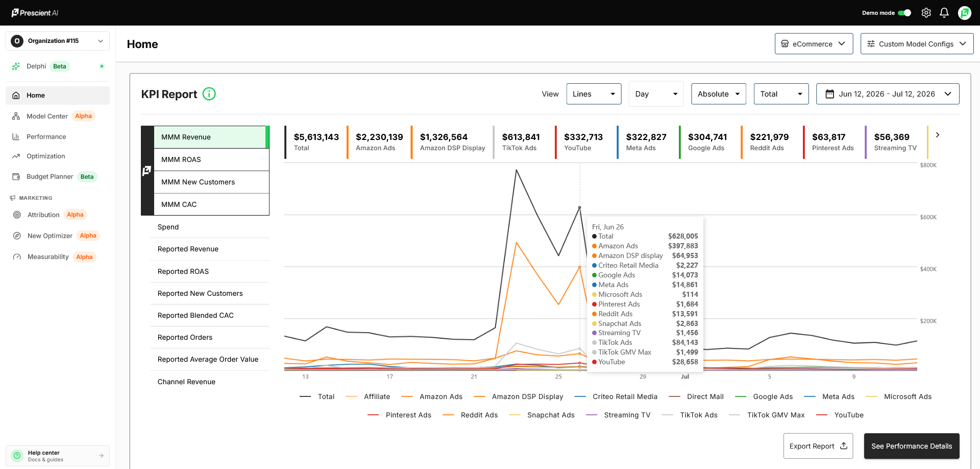
Task: Click the Google Ads revenue card
Action: coord(709,142)
